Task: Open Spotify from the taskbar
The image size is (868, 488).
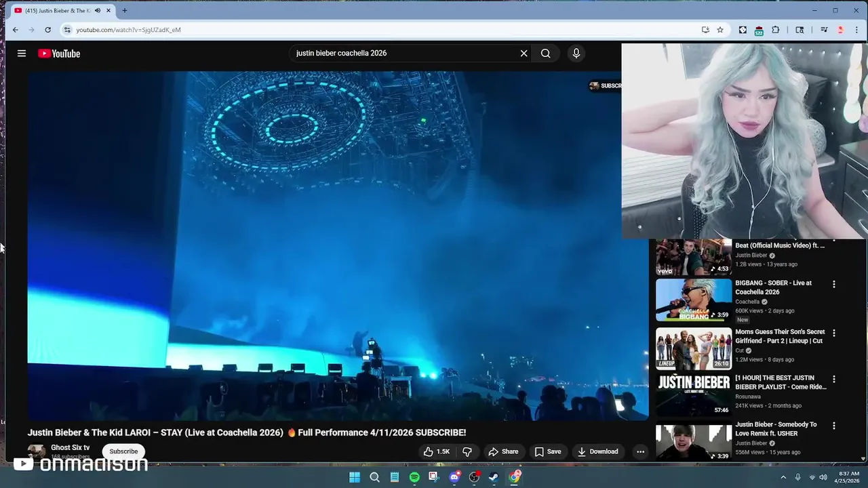Action: click(x=414, y=477)
